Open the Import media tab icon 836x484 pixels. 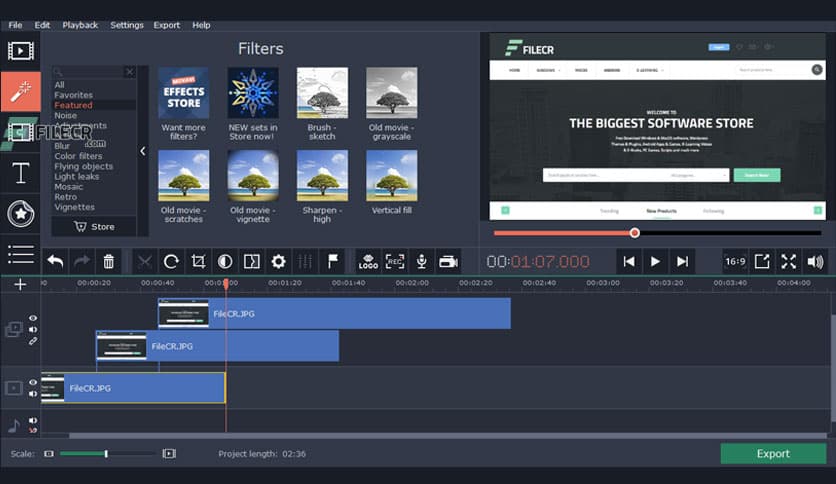tap(21, 51)
